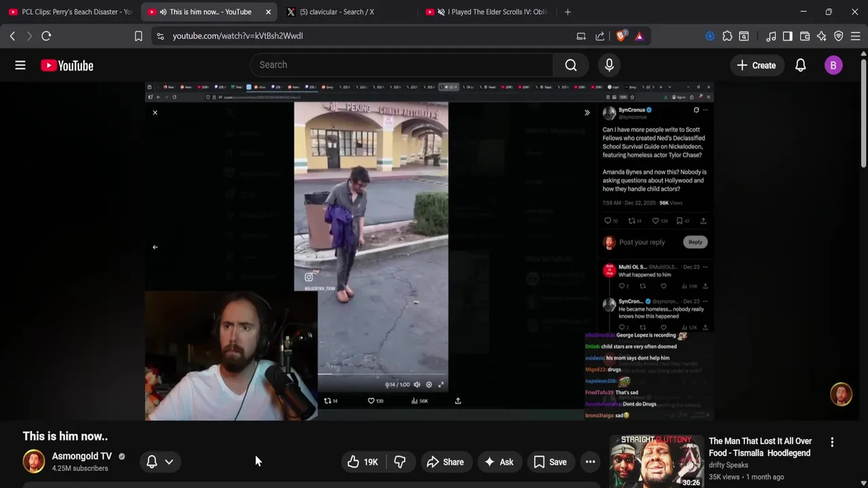Viewport: 868px width, 488px height.
Task: Open the YouTube guide hamburger menu
Action: pyautogui.click(x=20, y=65)
